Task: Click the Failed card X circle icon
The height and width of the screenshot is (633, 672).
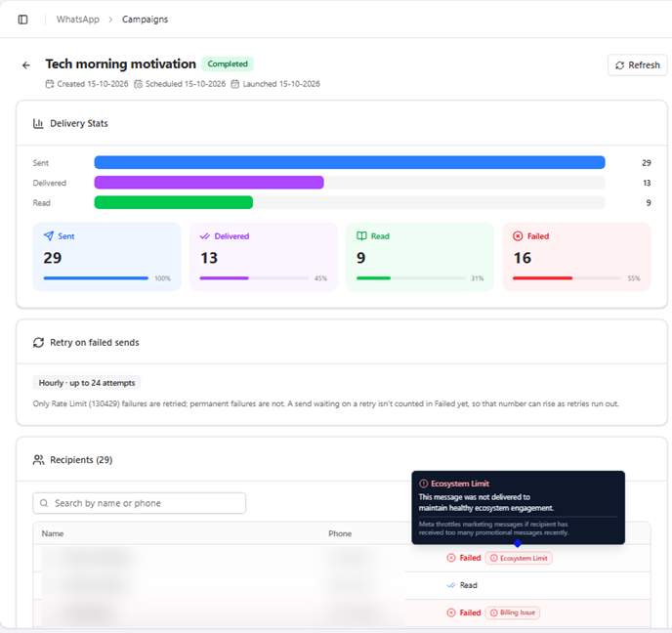Action: pos(518,236)
